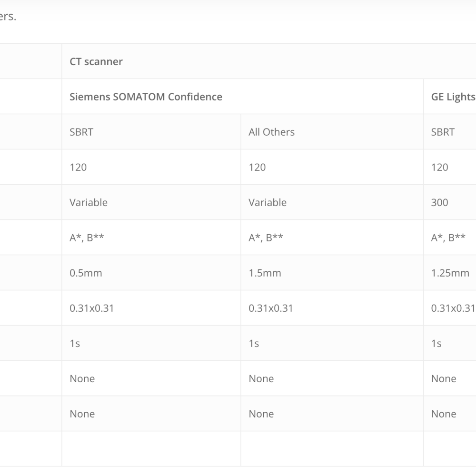Select the 1s cell in All Others column

[x=254, y=343]
